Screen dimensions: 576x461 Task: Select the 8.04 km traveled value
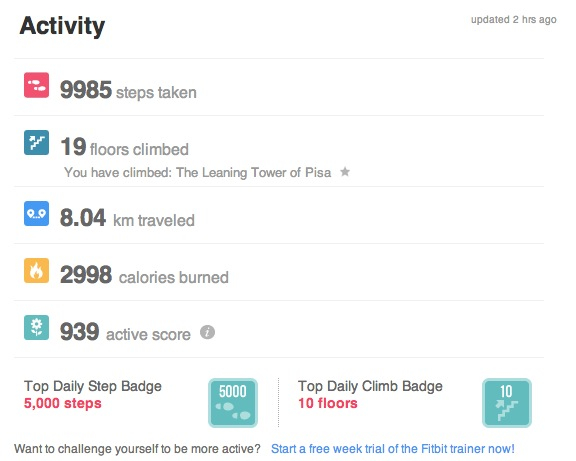point(83,217)
